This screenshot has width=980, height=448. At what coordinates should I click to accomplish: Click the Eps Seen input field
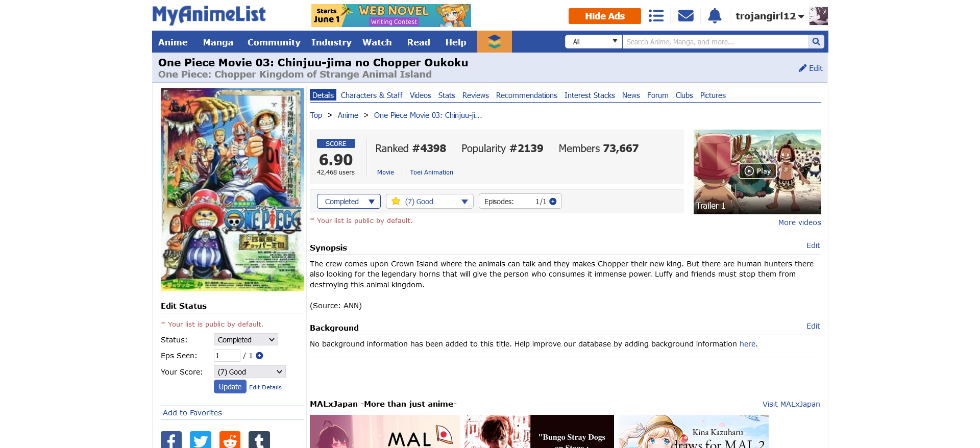pyautogui.click(x=227, y=356)
